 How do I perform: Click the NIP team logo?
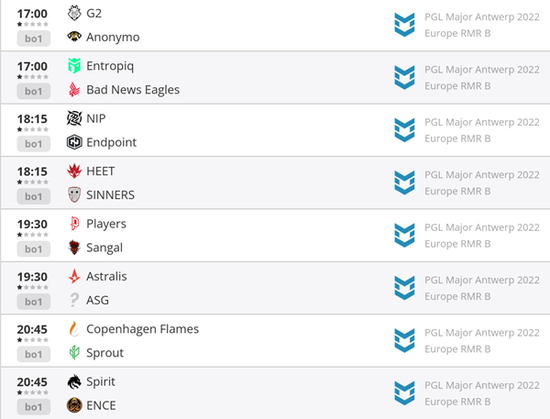pyautogui.click(x=74, y=118)
